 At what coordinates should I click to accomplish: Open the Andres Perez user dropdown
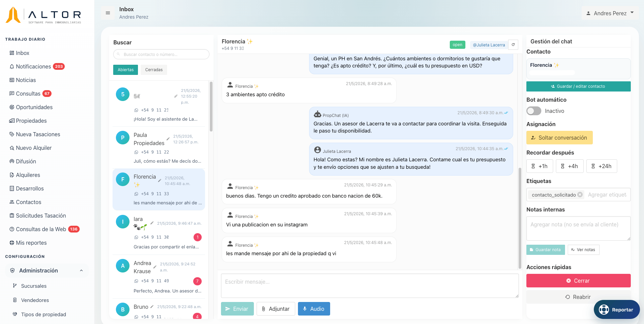tap(610, 13)
